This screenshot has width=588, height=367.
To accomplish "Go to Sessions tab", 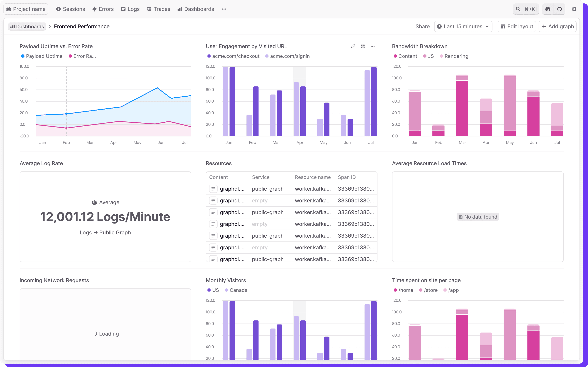I will [70, 9].
